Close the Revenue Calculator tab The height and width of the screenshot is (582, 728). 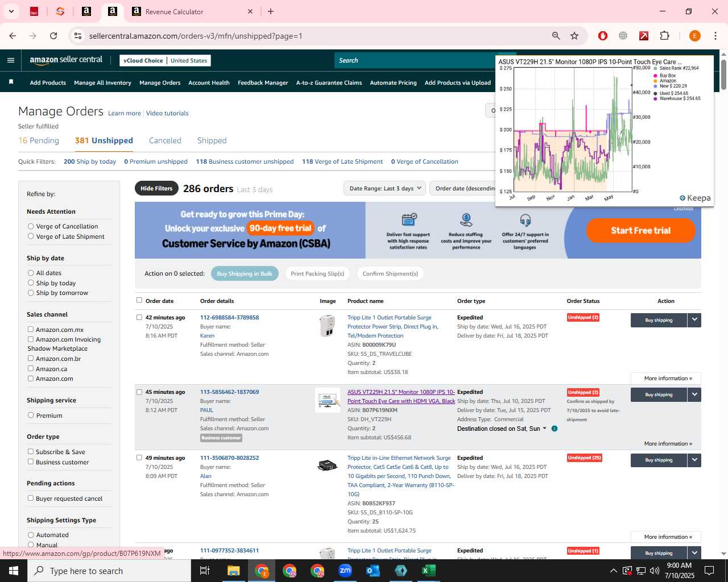tap(250, 11)
